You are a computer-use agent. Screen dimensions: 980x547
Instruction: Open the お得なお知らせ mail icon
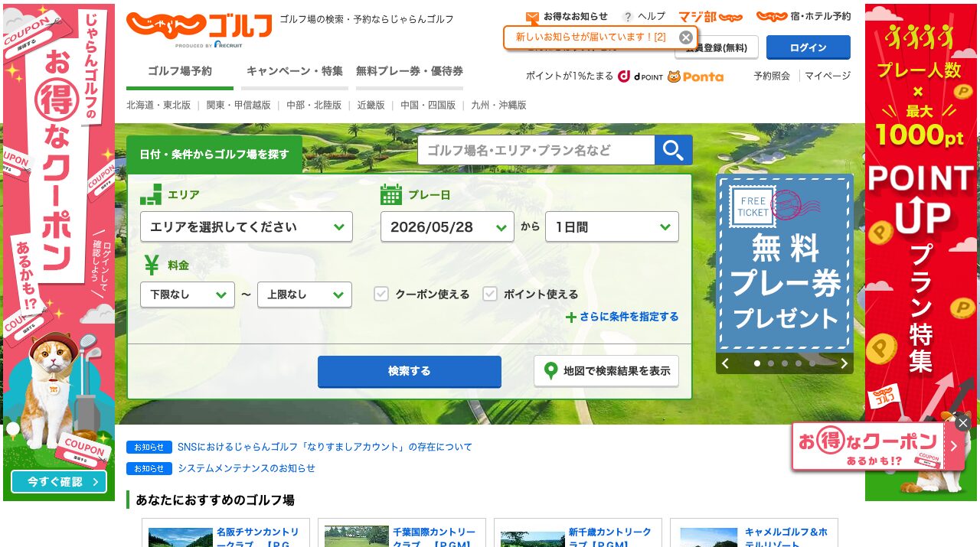(x=532, y=17)
